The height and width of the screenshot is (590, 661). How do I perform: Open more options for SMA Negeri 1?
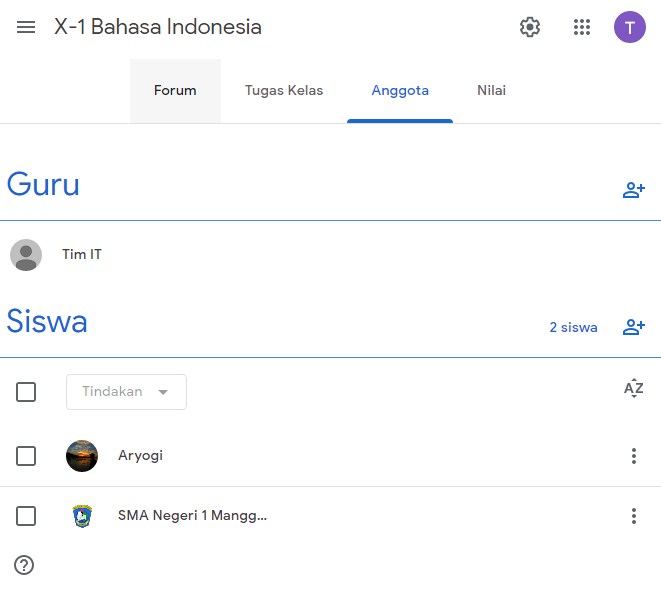[633, 516]
